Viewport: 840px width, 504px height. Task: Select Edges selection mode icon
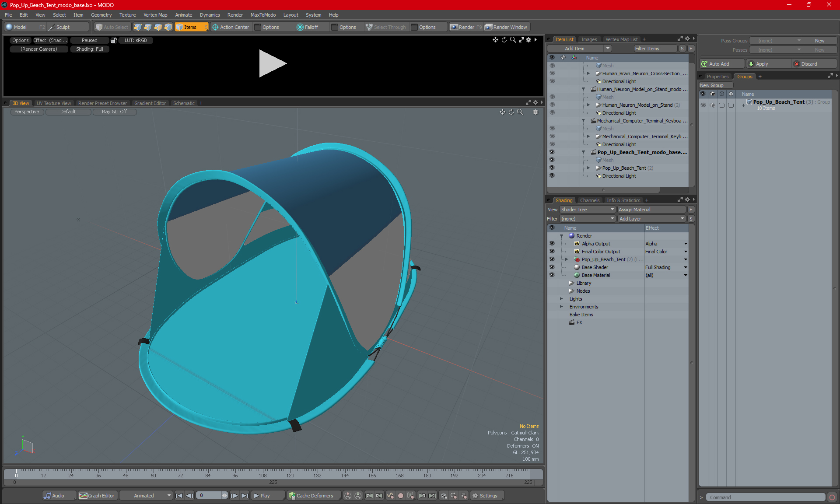148,27
